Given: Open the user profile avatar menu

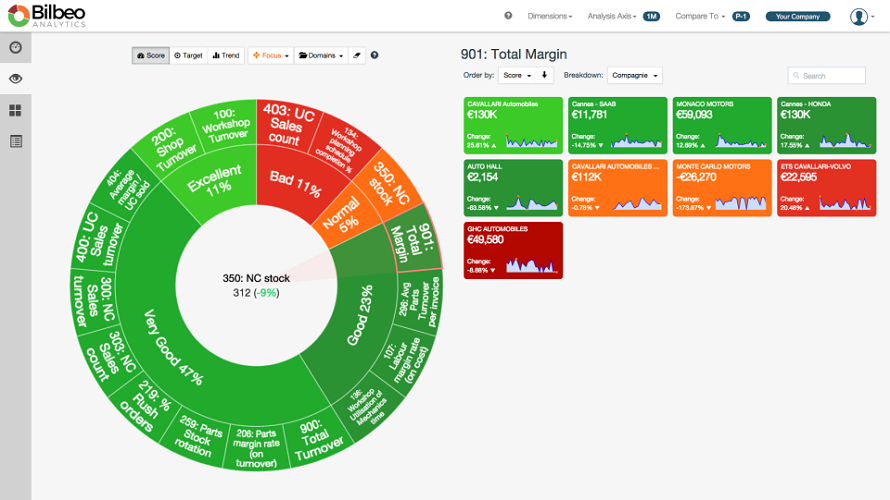Looking at the screenshot, I should pyautogui.click(x=862, y=16).
